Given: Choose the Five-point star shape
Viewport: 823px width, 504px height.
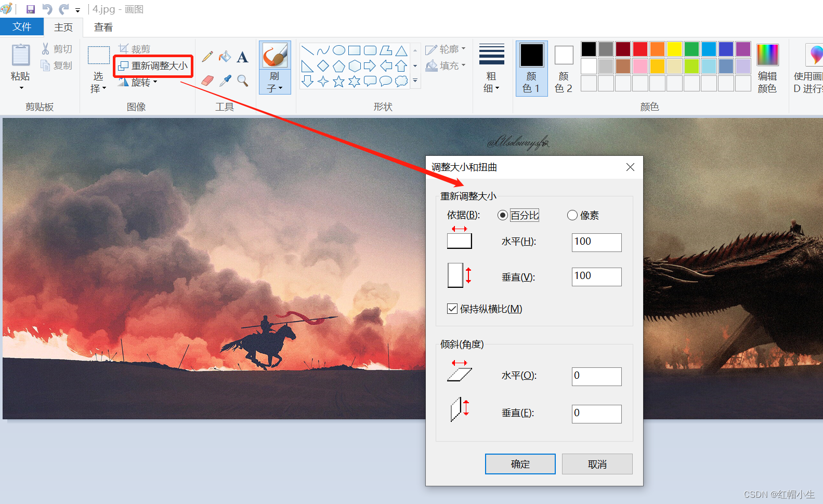Looking at the screenshot, I should click(339, 82).
